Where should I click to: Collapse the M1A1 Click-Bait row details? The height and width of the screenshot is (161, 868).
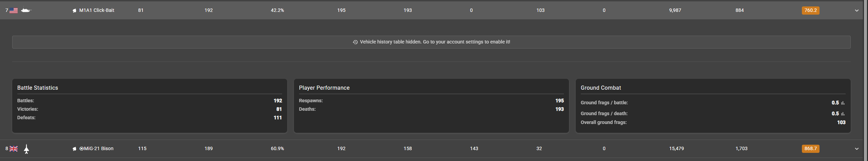(857, 11)
